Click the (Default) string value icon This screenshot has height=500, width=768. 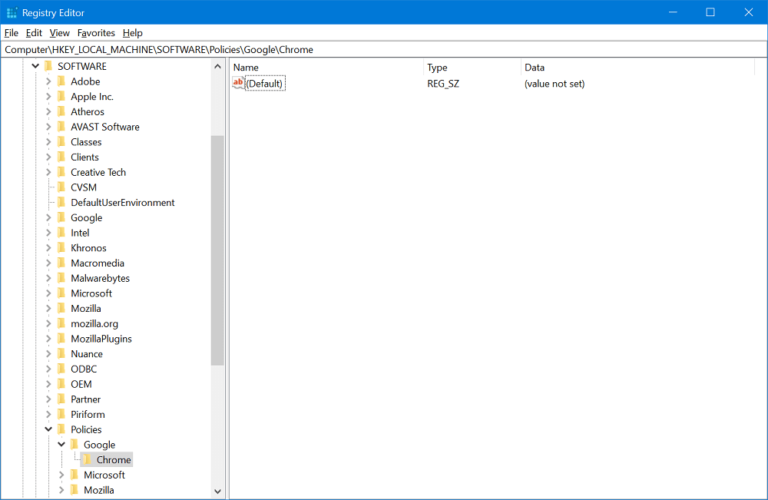pyautogui.click(x=238, y=83)
